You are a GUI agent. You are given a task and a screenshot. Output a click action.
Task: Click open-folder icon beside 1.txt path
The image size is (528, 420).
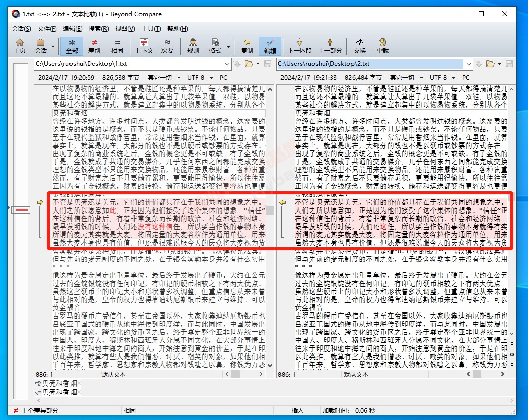tap(249, 64)
